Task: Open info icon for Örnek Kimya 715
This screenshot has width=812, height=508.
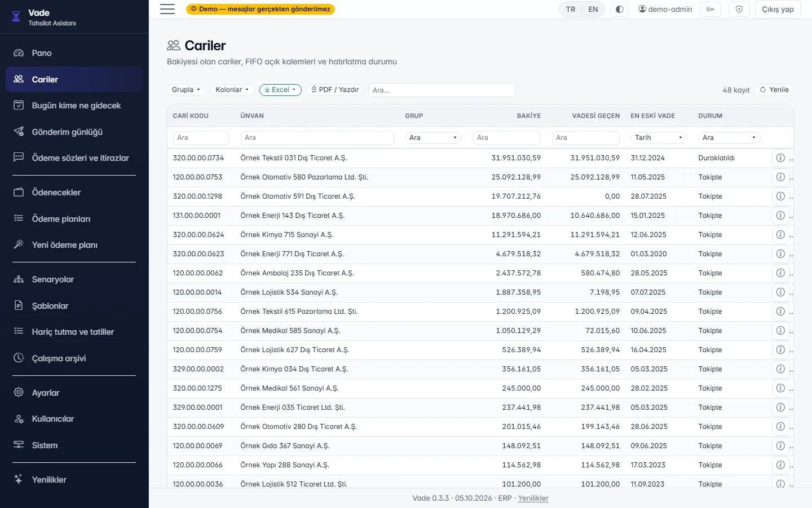Action: pyautogui.click(x=780, y=235)
